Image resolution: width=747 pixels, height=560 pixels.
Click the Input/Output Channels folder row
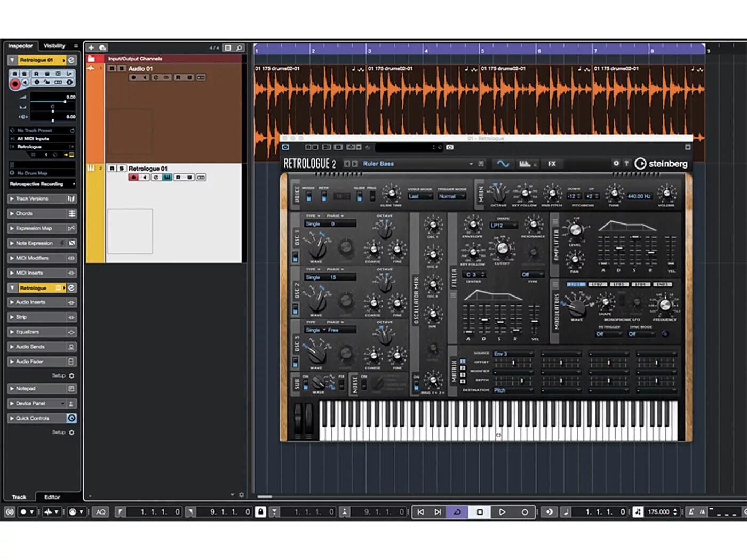coord(164,59)
